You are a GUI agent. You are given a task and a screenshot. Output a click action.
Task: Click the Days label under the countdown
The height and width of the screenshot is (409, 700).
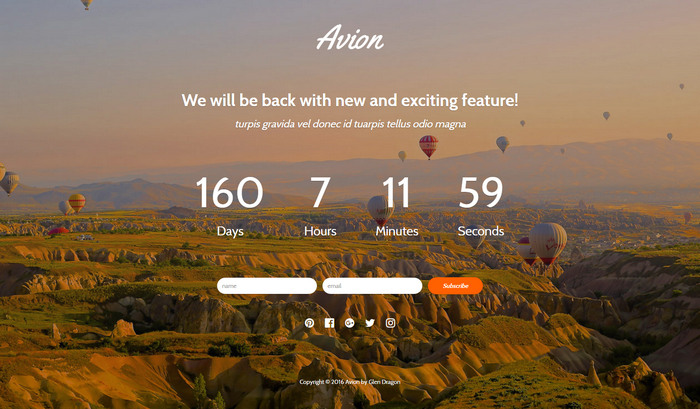[230, 231]
